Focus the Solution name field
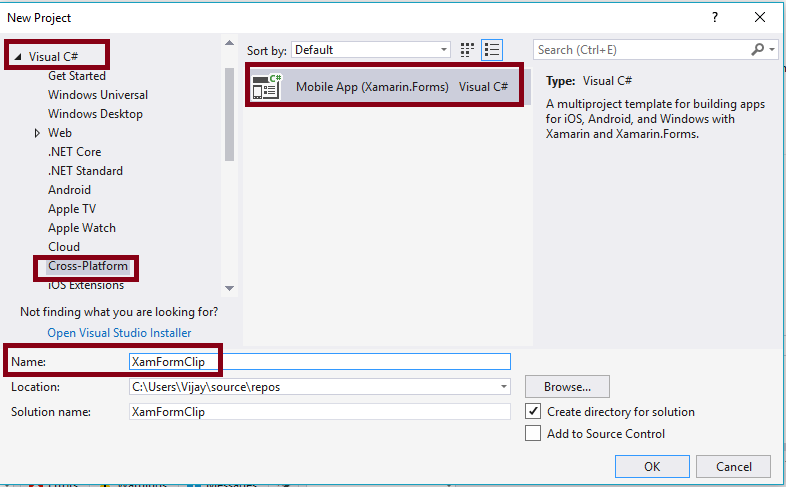 click(x=320, y=412)
